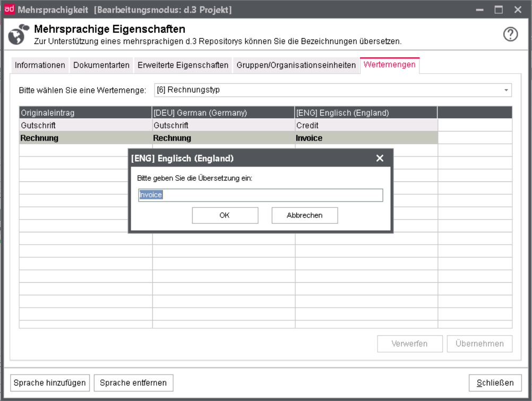This screenshot has width=532, height=401.
Task: Click the Credit cell in English column
Action: point(366,125)
